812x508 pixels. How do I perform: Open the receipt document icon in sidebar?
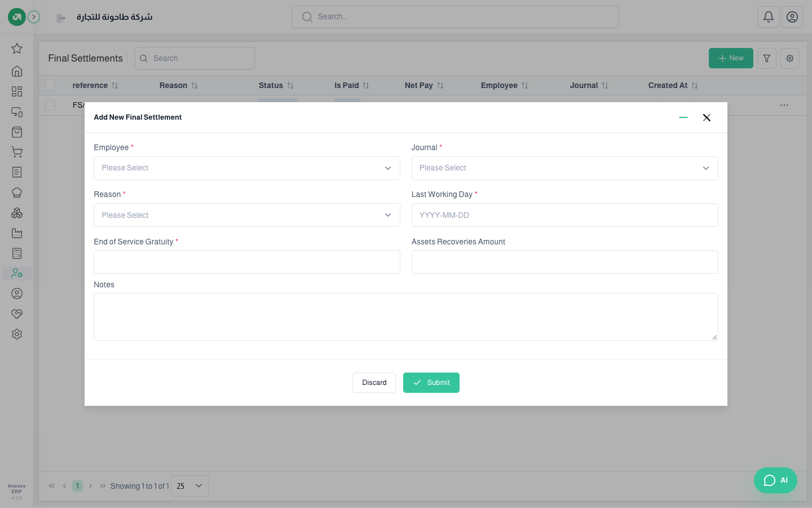click(17, 172)
